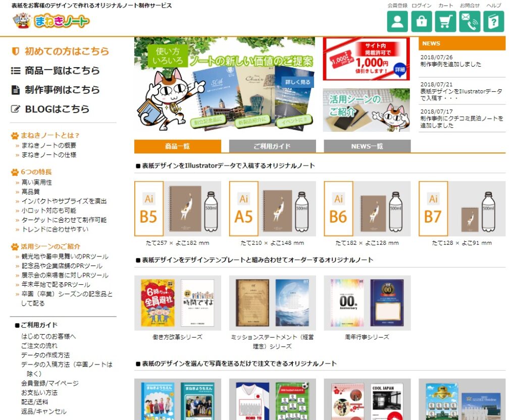Open 初めての方はこちら link

click(x=67, y=51)
